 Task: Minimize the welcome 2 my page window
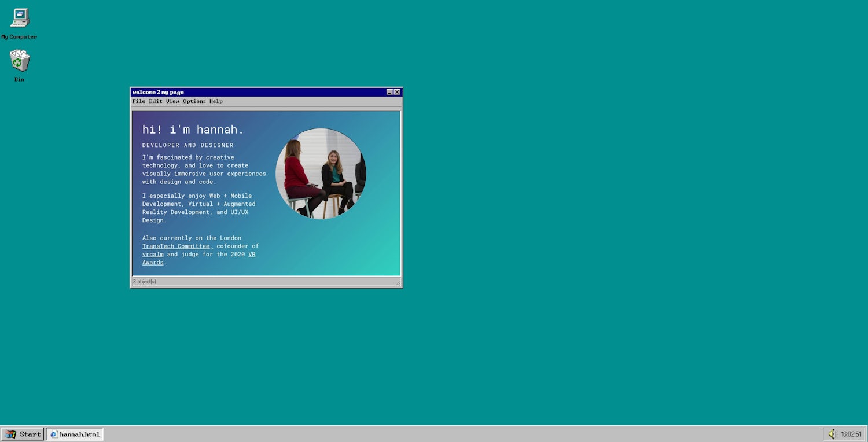[x=389, y=92]
